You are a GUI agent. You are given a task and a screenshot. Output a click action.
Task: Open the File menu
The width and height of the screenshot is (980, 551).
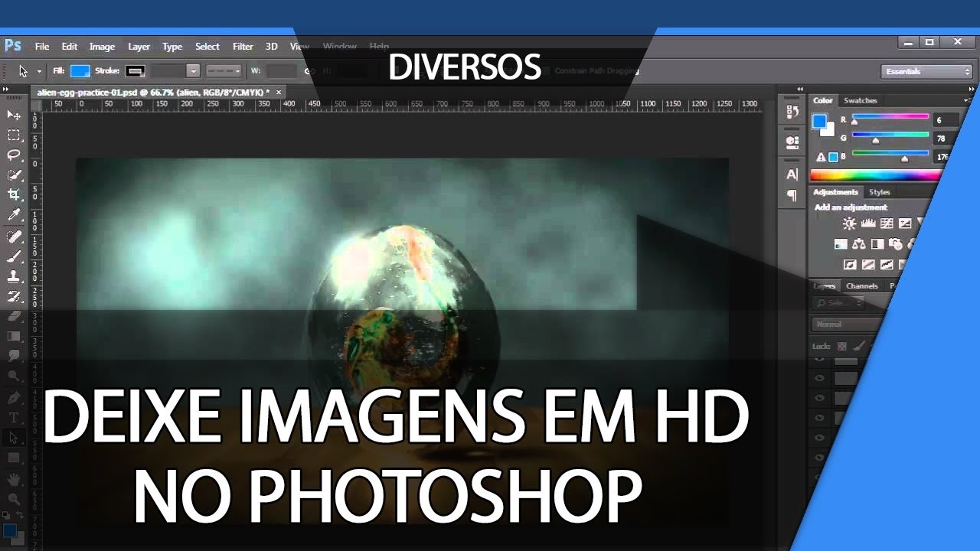(x=42, y=47)
